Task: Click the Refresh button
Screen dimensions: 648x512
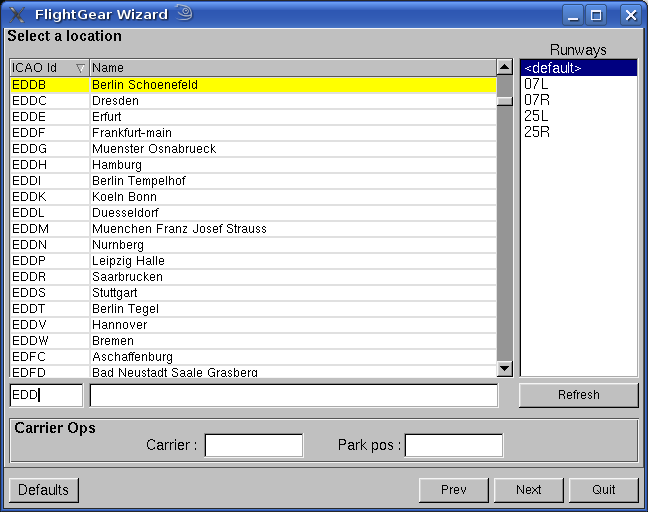Action: [x=579, y=395]
